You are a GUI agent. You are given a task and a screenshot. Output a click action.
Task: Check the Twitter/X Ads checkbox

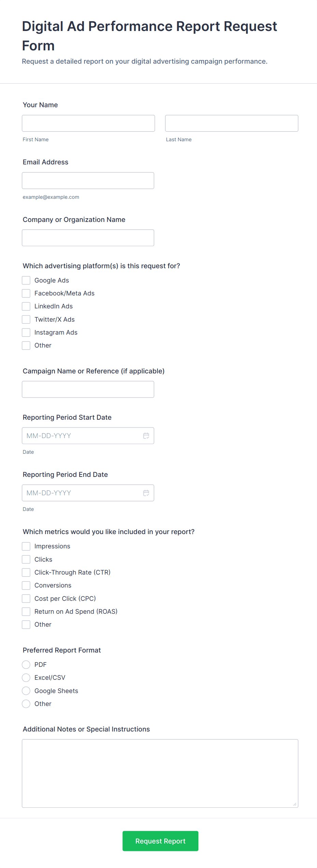pos(26,319)
